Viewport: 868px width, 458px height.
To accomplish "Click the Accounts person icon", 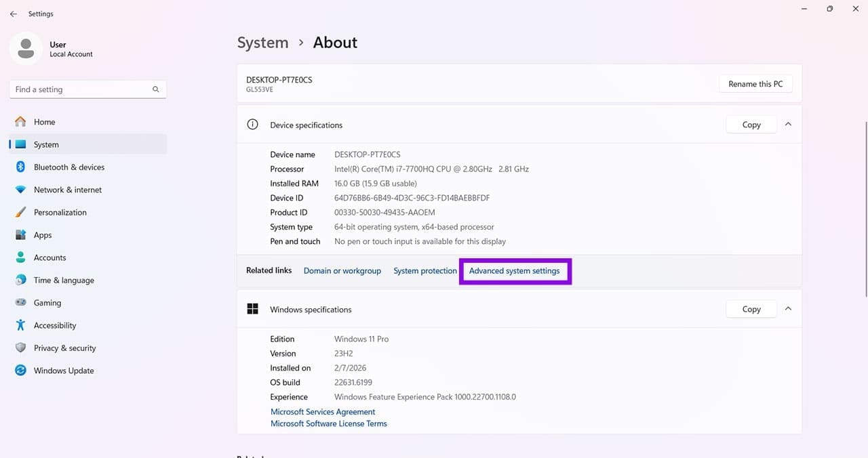I will (x=20, y=257).
